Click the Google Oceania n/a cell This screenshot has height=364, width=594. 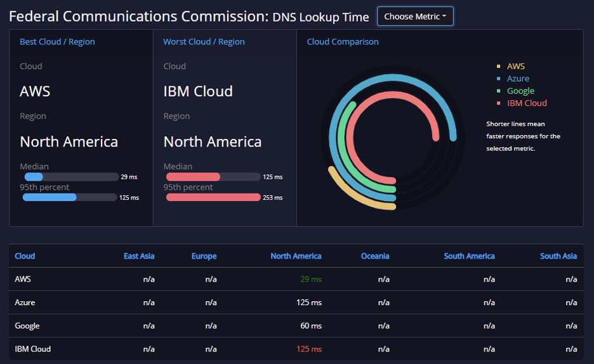click(384, 326)
